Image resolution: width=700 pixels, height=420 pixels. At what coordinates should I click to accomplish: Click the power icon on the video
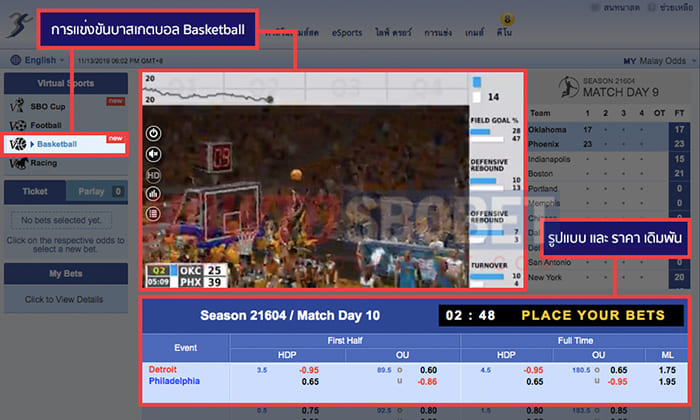[x=154, y=133]
